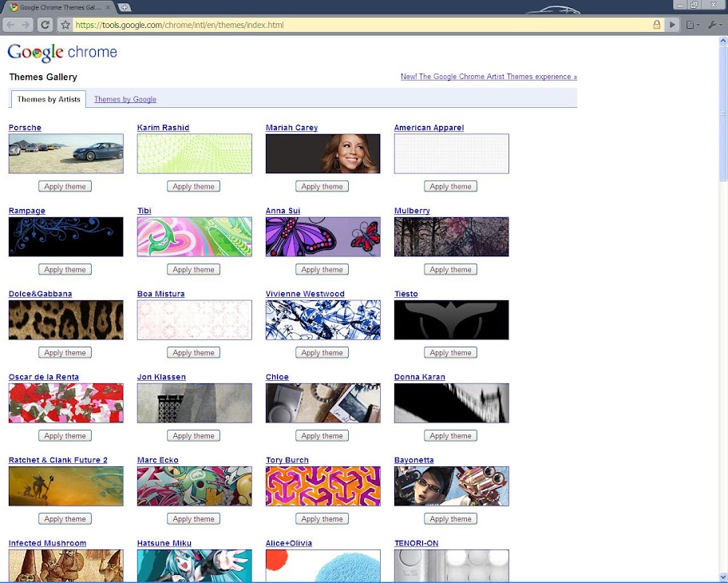The height and width of the screenshot is (583, 728).
Task: Open the Porsche theme link
Action: 25,127
